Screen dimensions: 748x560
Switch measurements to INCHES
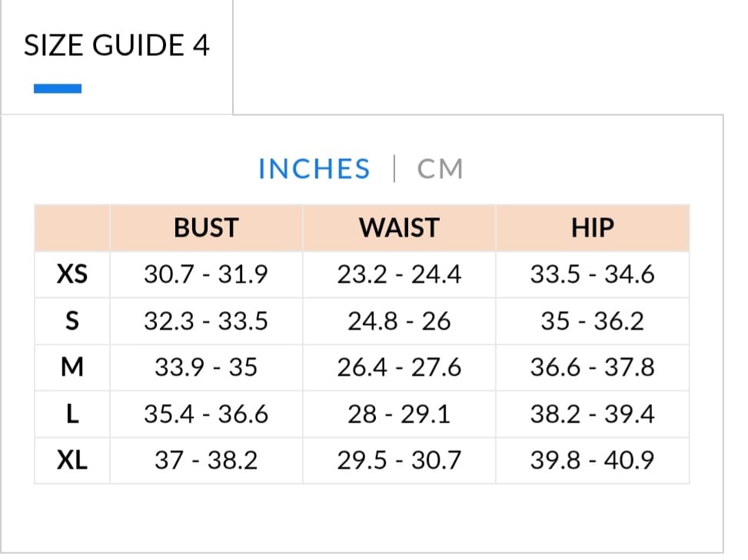[x=314, y=169]
